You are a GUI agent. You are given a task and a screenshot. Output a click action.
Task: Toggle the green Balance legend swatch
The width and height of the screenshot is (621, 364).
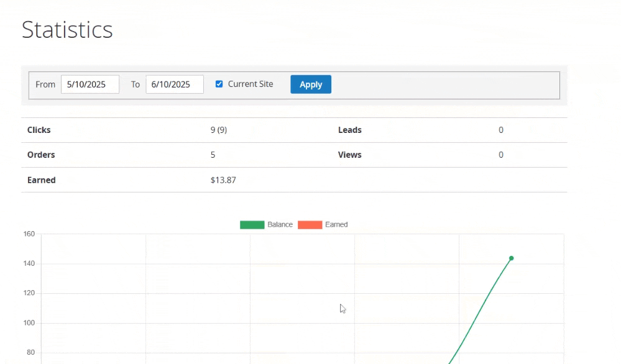point(252,225)
